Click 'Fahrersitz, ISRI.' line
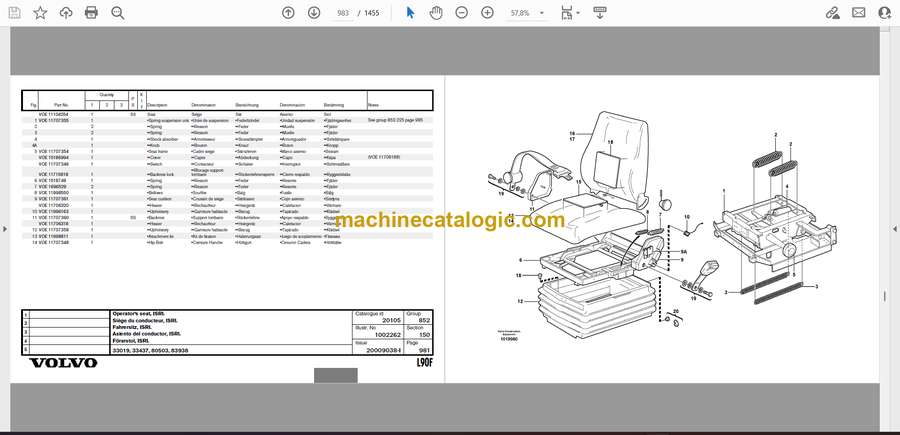This screenshot has width=900, height=435. coord(134,327)
